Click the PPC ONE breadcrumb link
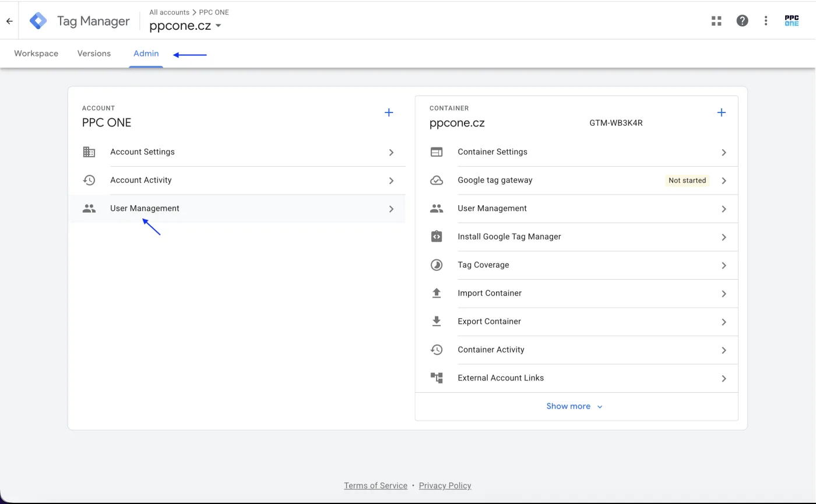 pos(214,12)
